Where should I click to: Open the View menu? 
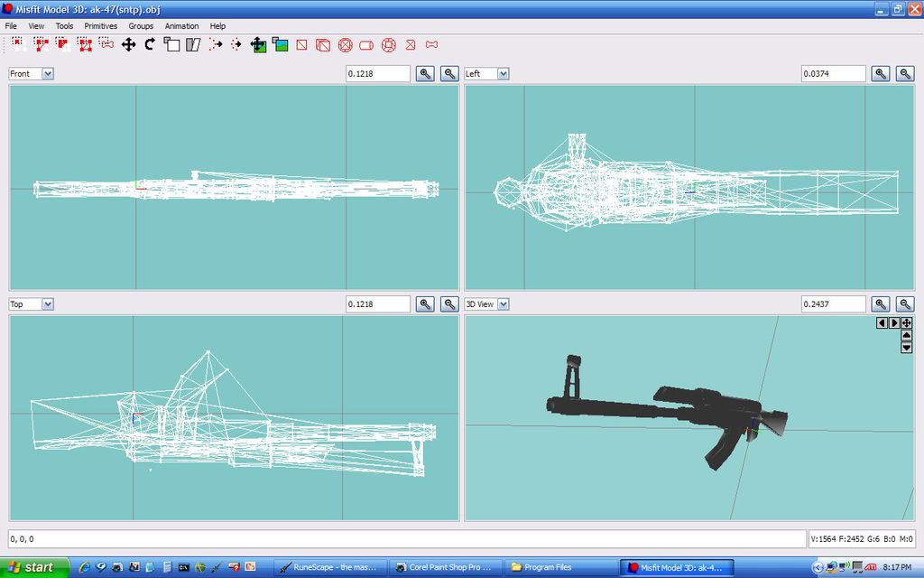[x=36, y=26]
